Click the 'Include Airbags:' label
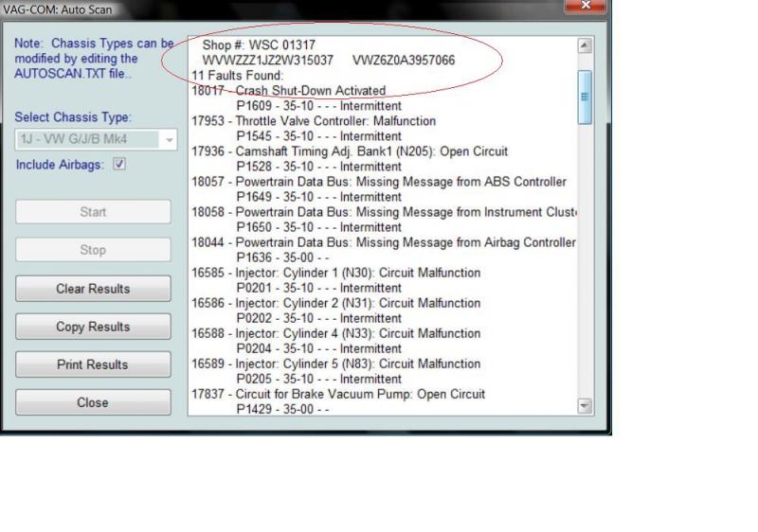Viewport: 758px width, 532px height. click(60, 165)
